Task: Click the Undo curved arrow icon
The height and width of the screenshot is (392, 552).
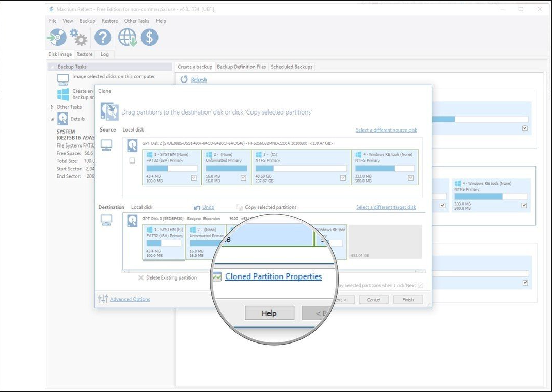Action: (x=197, y=208)
